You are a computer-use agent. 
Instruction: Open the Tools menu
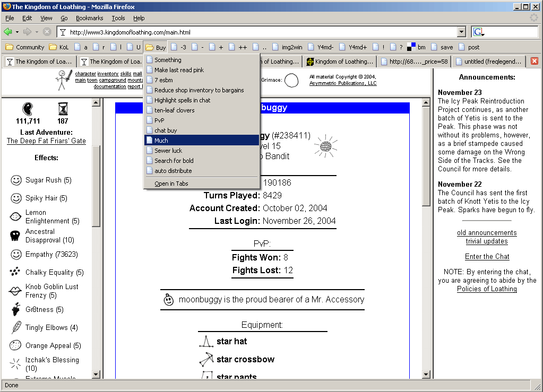118,18
